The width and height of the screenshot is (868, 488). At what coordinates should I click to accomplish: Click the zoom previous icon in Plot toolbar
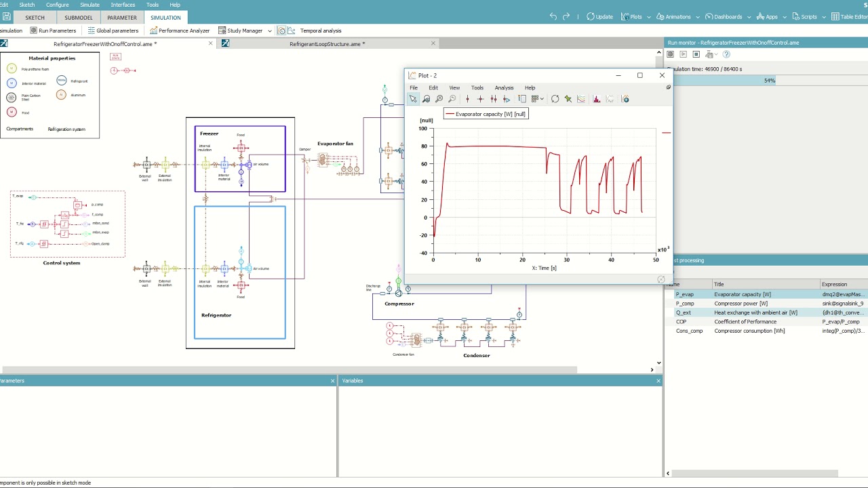pos(452,99)
